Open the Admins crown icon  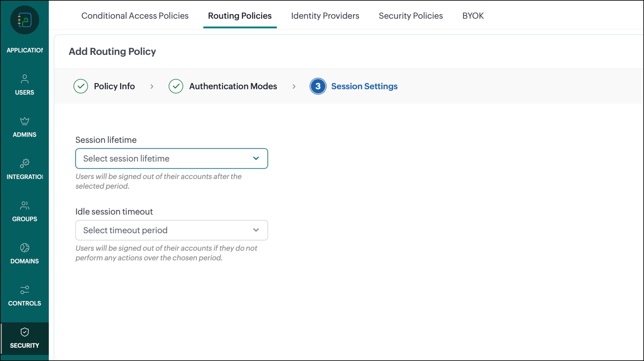pyautogui.click(x=24, y=121)
